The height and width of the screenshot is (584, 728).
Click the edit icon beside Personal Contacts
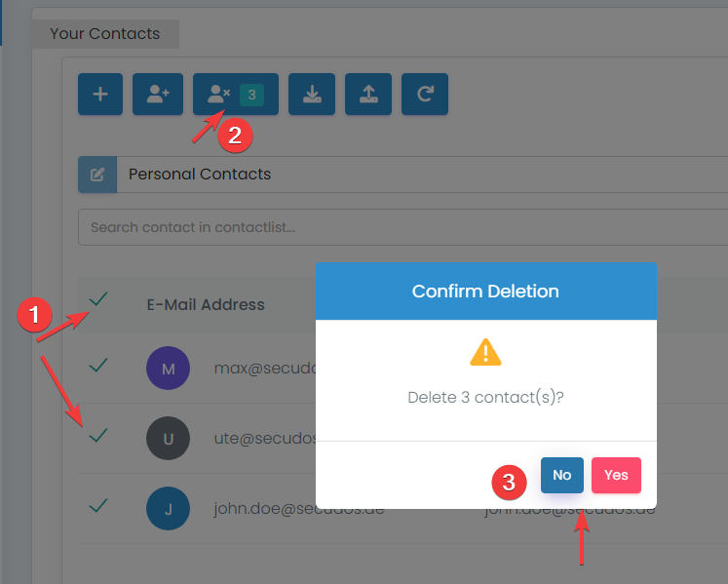97,175
